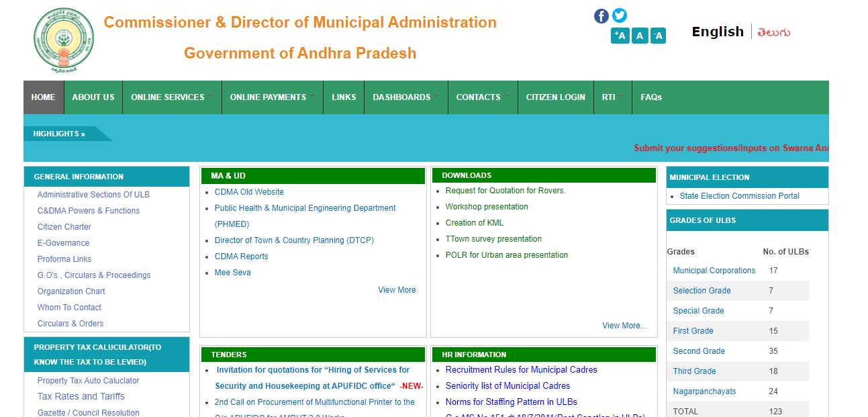This screenshot has height=417, width=868.
Task: Click View More in MA & UD panel
Action: 397,290
